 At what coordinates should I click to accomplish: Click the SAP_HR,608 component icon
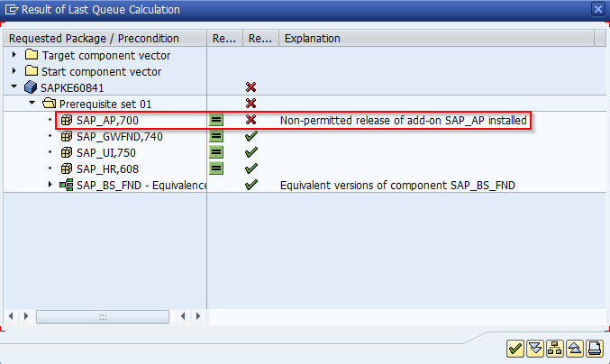tap(67, 168)
